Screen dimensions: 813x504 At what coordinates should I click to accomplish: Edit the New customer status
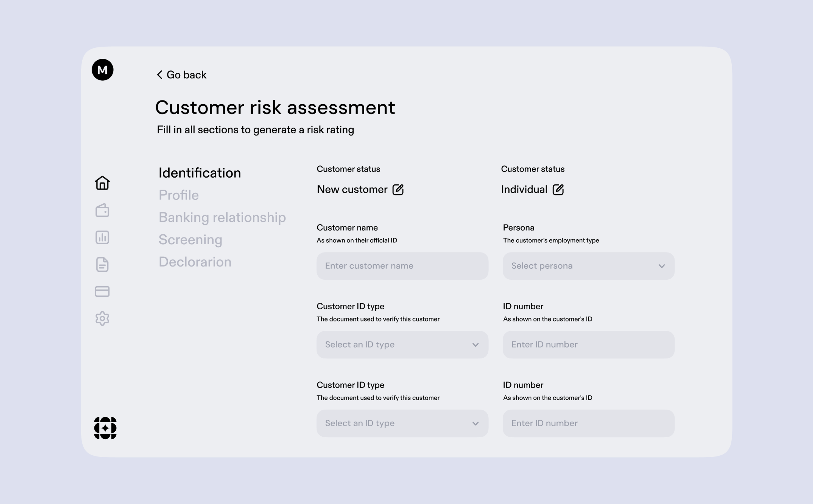(x=398, y=190)
